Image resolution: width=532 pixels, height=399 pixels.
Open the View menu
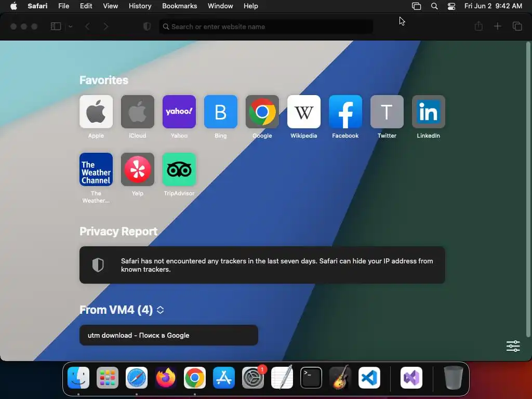coord(111,6)
